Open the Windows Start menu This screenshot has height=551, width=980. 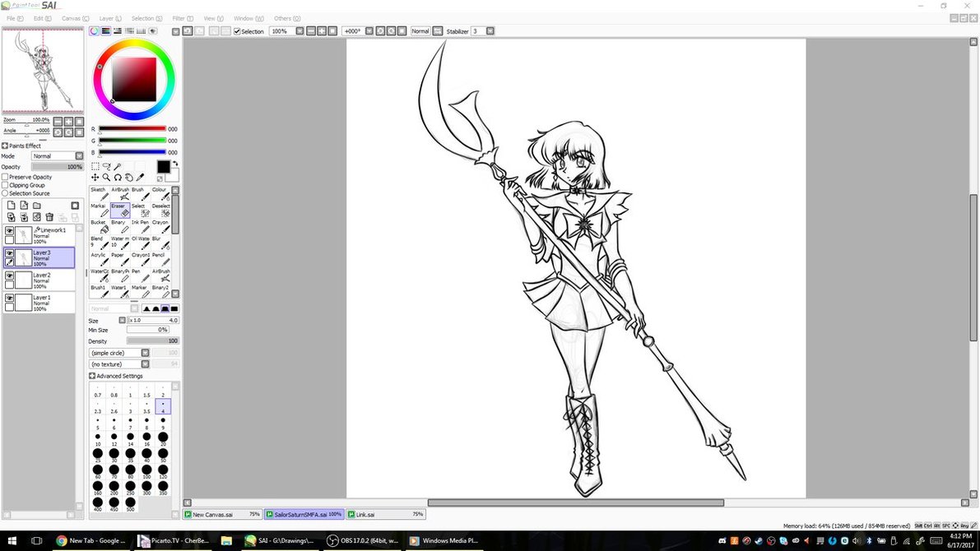click(x=12, y=540)
